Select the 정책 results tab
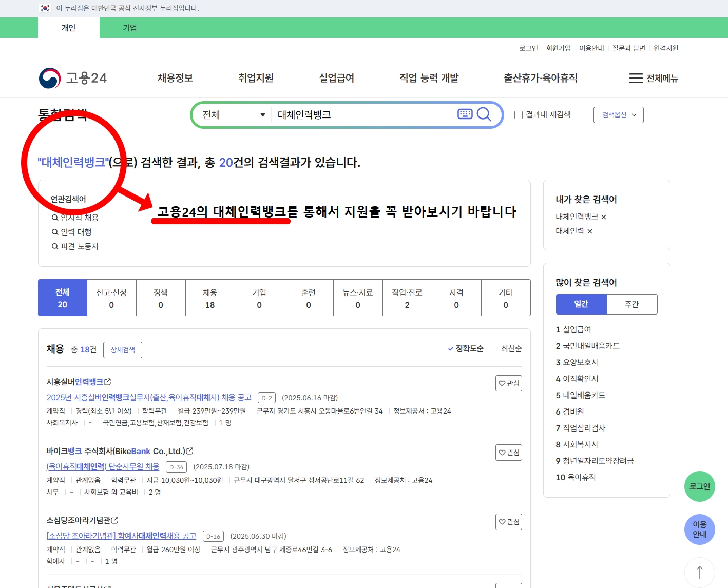 coord(161,298)
